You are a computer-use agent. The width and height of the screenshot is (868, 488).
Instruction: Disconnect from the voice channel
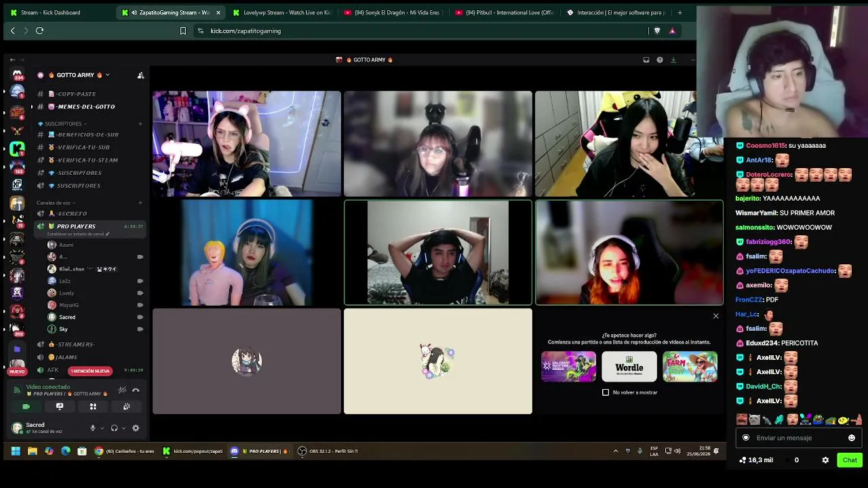click(x=136, y=390)
